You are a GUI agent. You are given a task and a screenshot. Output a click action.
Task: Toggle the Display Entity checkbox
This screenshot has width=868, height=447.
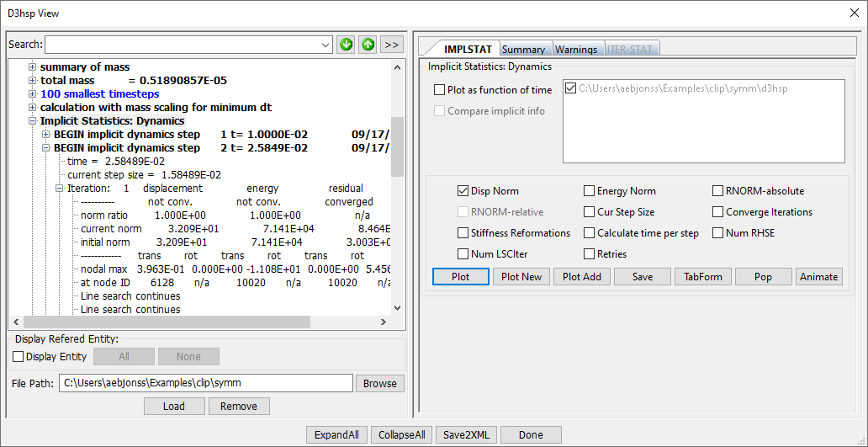[19, 357]
